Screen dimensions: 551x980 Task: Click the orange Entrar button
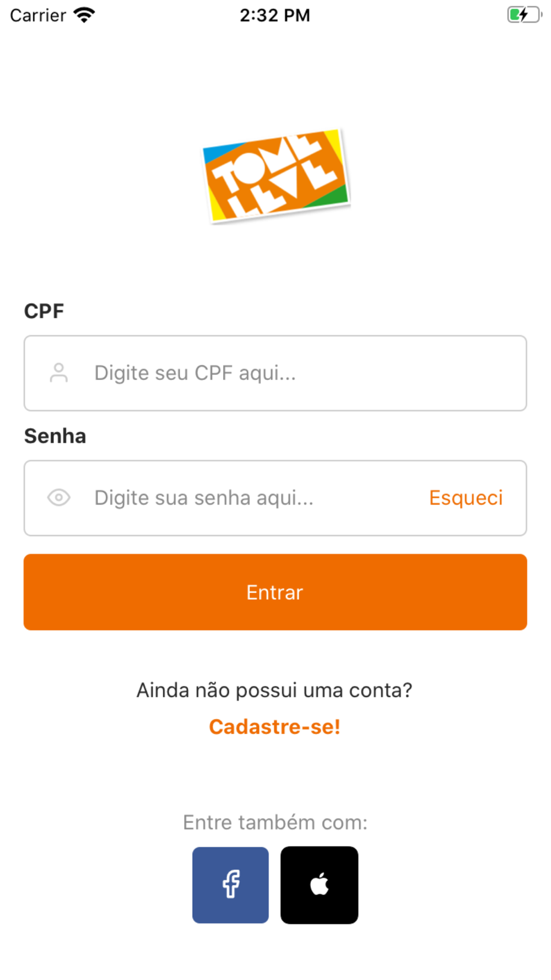tap(275, 592)
